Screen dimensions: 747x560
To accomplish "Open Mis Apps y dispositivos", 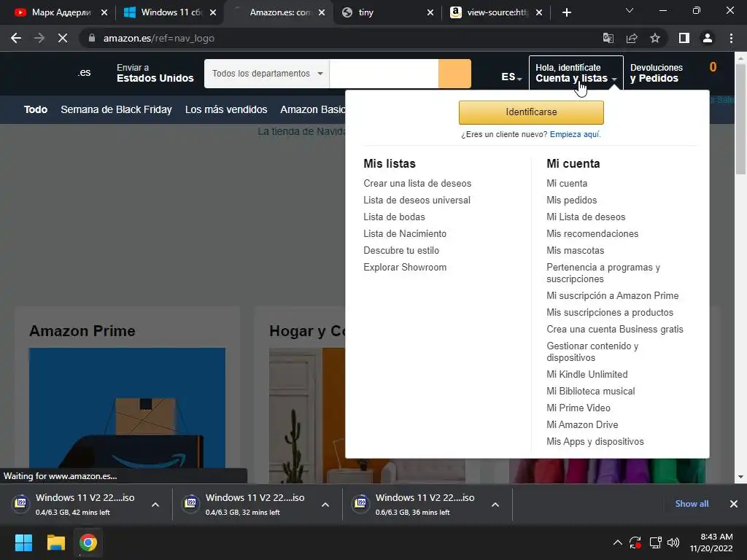I will (595, 441).
